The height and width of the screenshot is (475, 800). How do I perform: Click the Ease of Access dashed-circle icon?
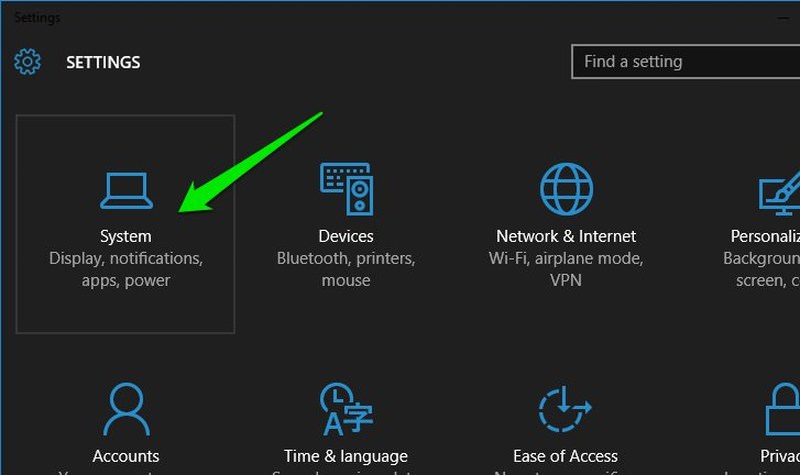point(565,409)
